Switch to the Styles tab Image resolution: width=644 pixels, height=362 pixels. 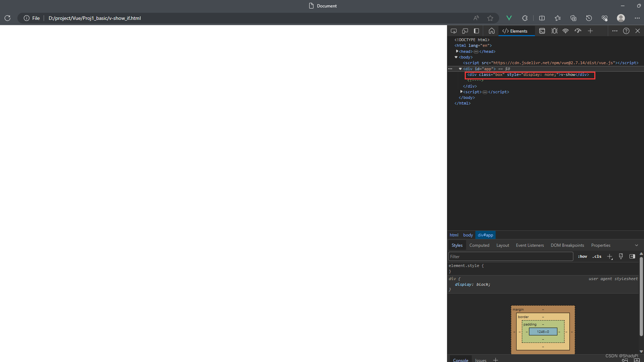click(457, 245)
